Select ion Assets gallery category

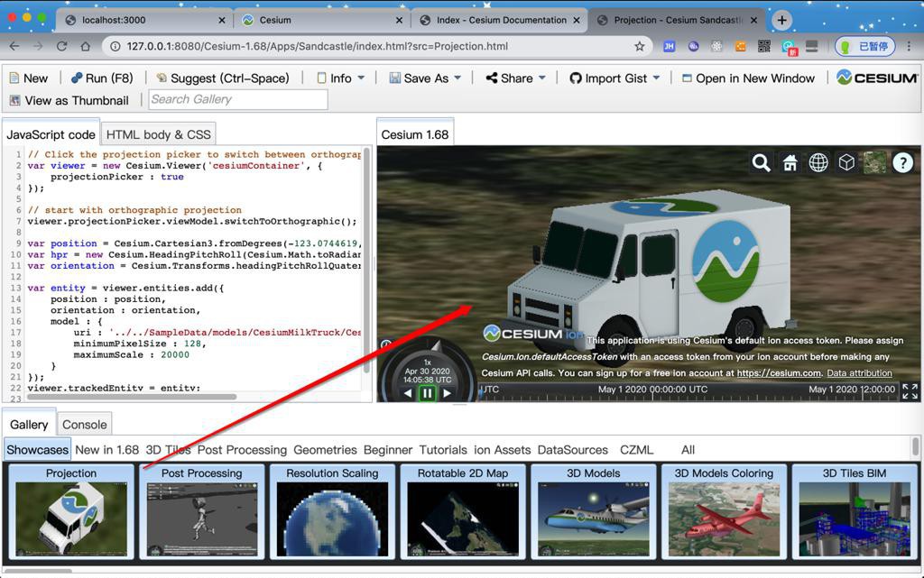502,450
